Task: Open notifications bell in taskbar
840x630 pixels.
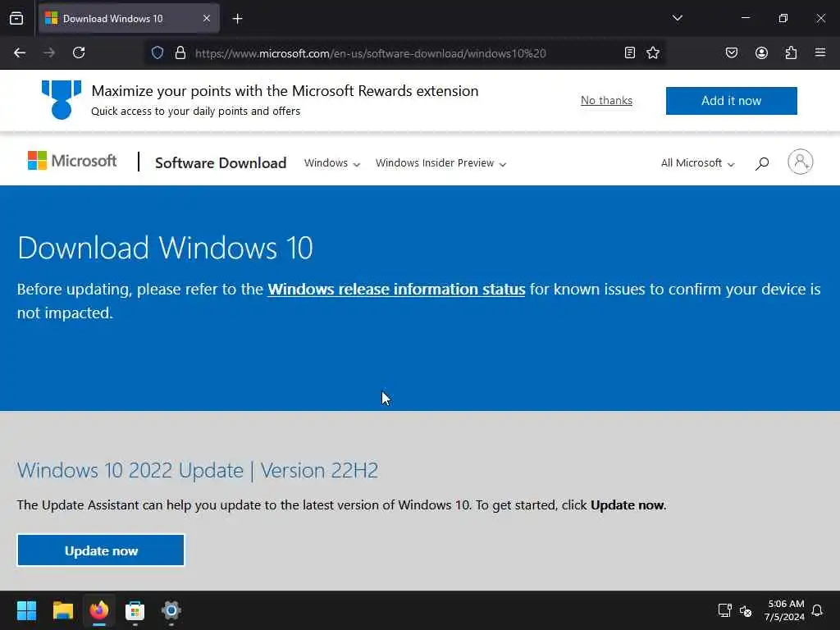Action: click(817, 610)
